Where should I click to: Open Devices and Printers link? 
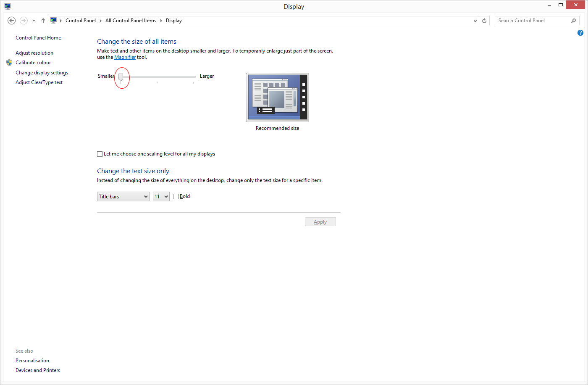coord(38,370)
